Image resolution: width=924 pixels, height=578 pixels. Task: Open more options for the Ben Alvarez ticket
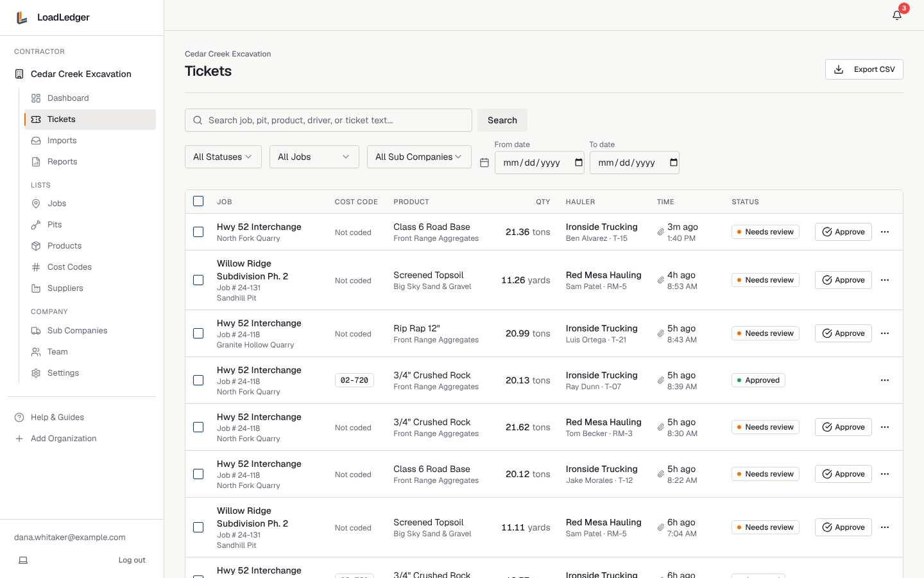click(x=885, y=232)
